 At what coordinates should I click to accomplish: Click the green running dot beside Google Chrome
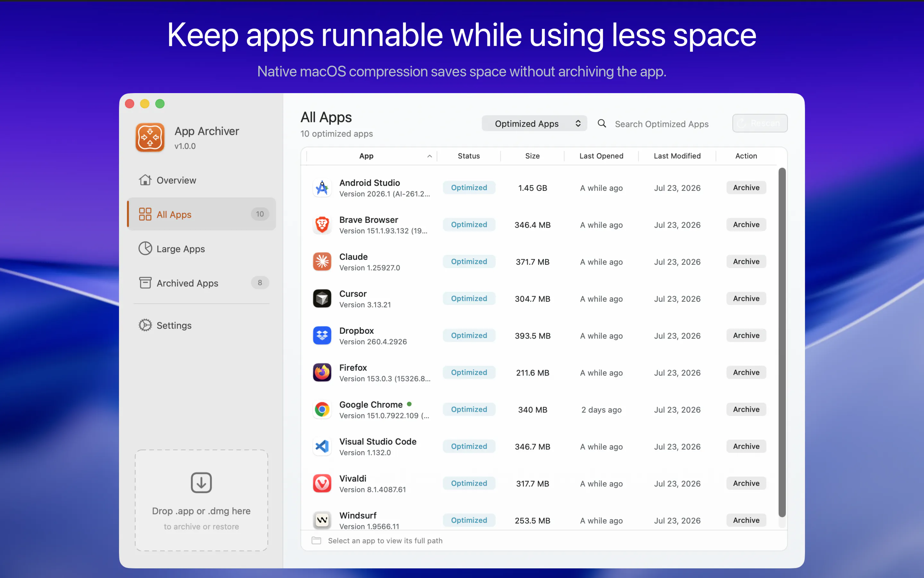coord(409,404)
